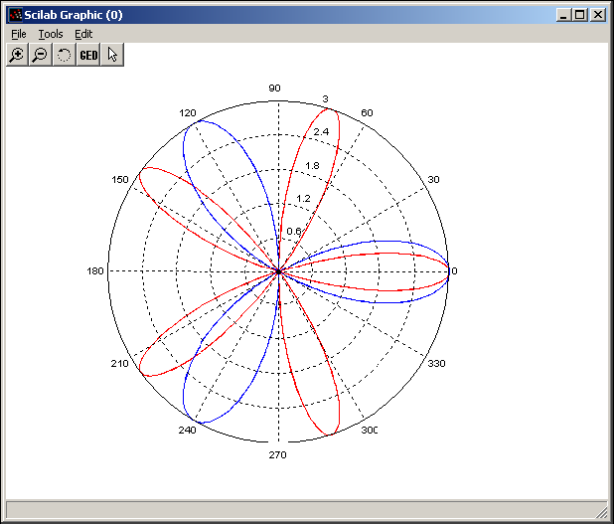The width and height of the screenshot is (616, 524).
Task: Click the 30 degree angle label
Action: pyautogui.click(x=433, y=180)
